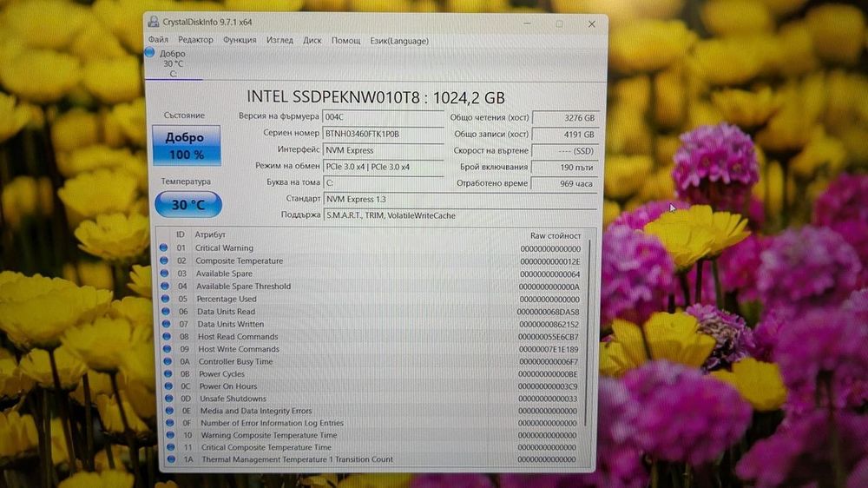This screenshot has height=488, width=868.
Task: Click the features field S.M.A.R.T., TRIM, VolatileWriteCache
Action: (x=461, y=215)
